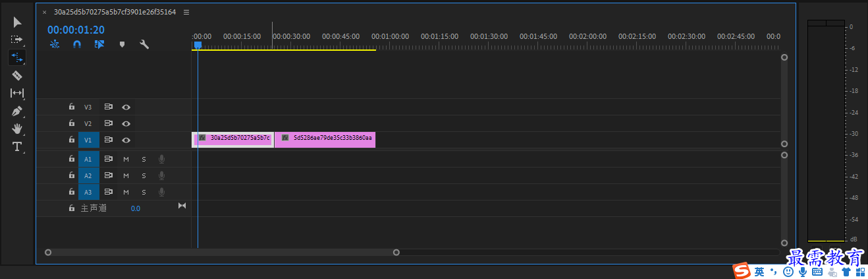Open timeline display settings wrench
Screen dimensions: 868x279
[144, 44]
